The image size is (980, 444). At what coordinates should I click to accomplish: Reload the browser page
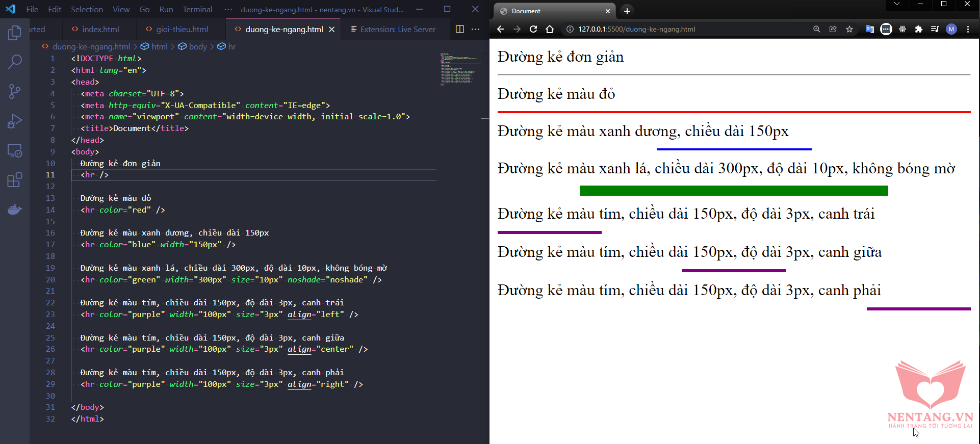pyautogui.click(x=533, y=30)
